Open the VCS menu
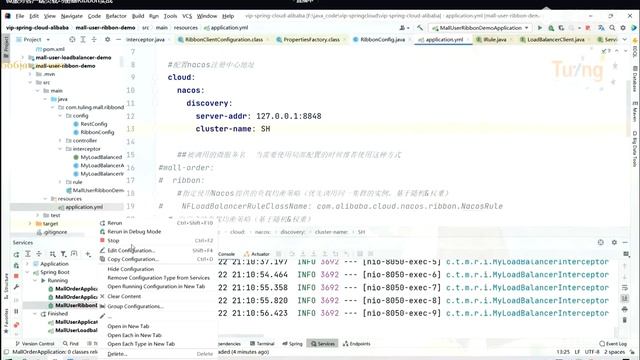Screen dimensions: 640x360 (187, 16)
